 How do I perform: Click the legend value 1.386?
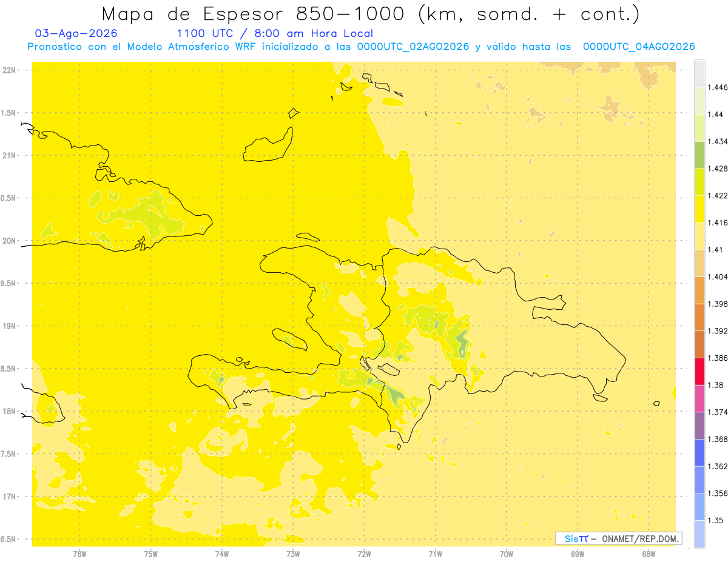717,358
